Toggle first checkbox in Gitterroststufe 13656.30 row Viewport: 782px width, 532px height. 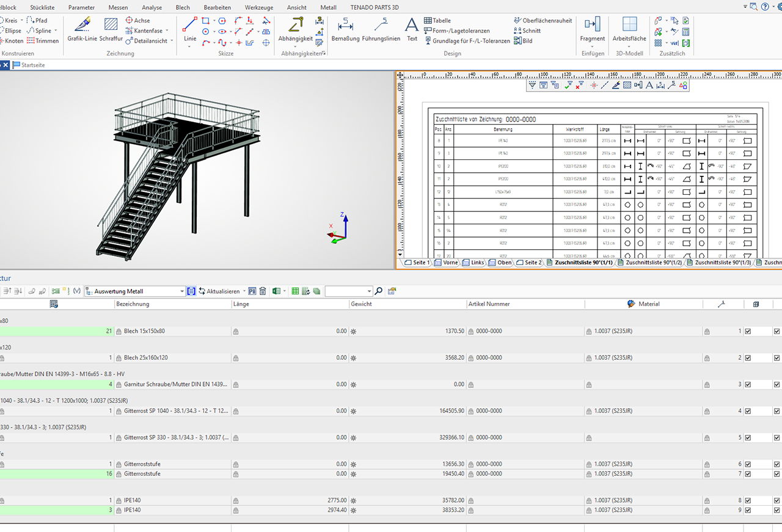coord(748,464)
